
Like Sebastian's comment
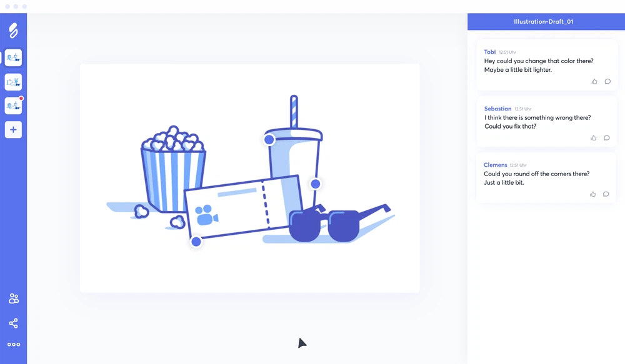click(x=594, y=138)
